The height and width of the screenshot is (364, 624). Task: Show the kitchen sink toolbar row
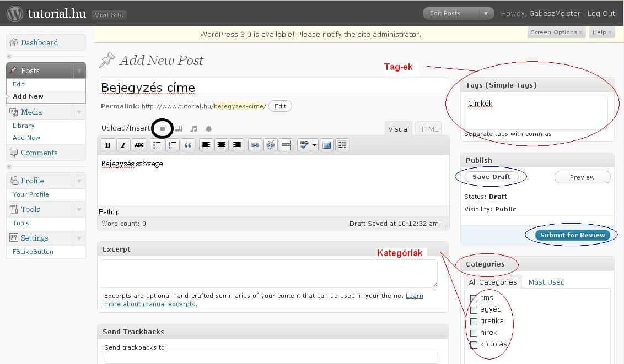342,145
